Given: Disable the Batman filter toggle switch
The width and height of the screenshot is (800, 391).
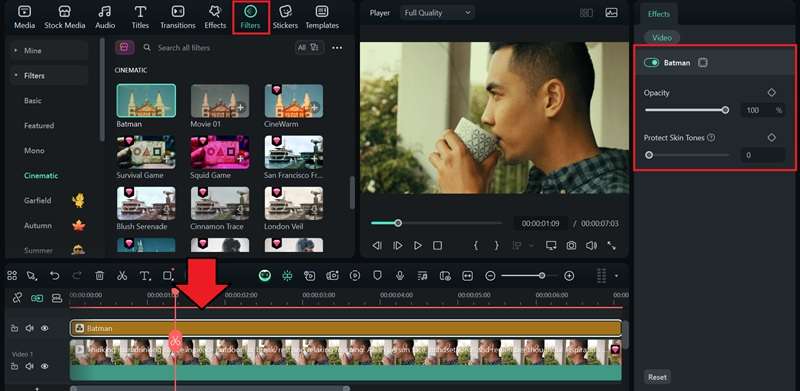Looking at the screenshot, I should 652,62.
